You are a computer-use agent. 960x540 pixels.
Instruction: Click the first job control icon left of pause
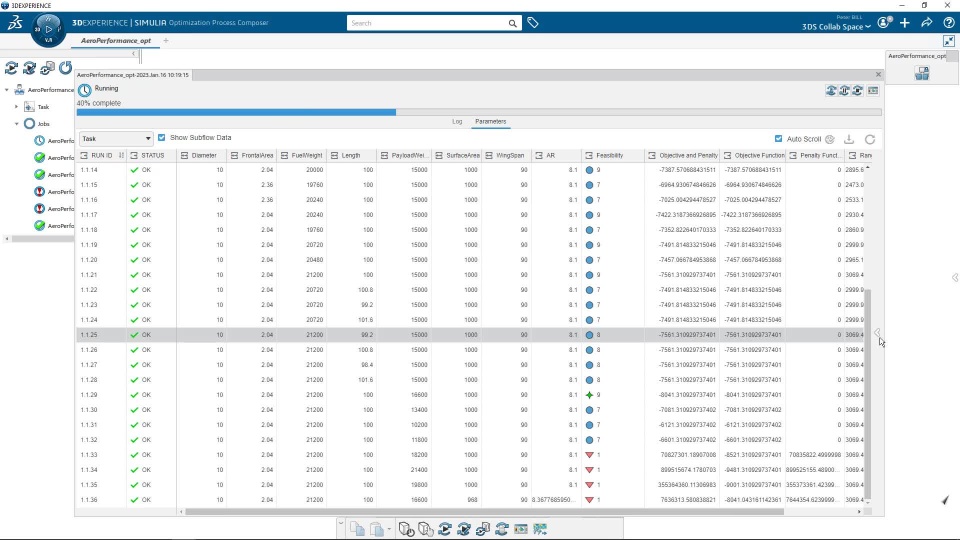[x=831, y=91]
